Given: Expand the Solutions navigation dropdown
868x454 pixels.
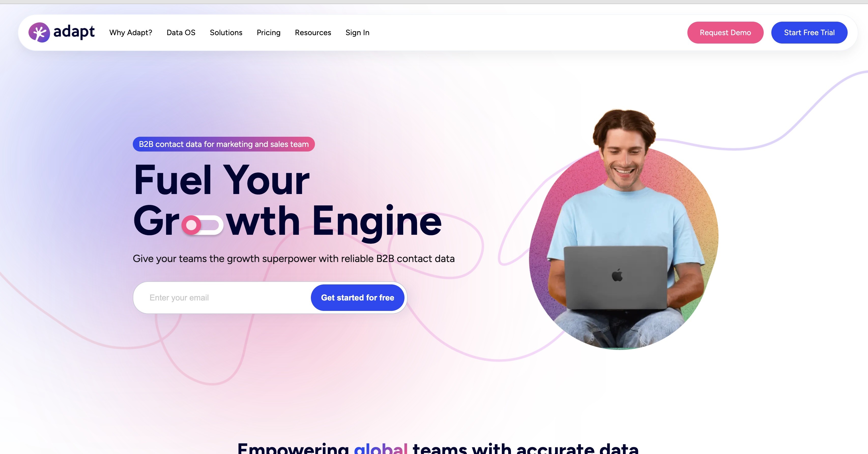Looking at the screenshot, I should pos(226,33).
